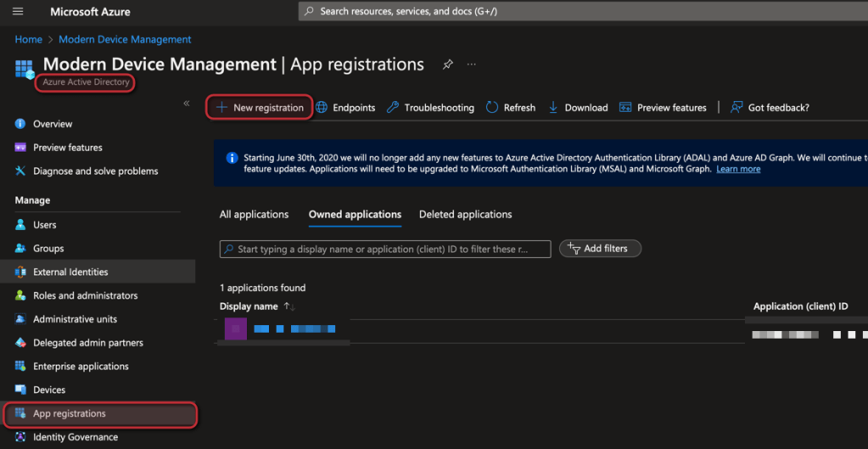The height and width of the screenshot is (449, 868).
Task: Collapse the left sidebar with the chevron
Action: (x=187, y=104)
